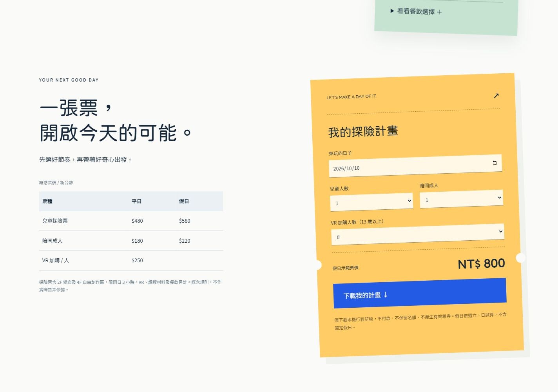558x392 pixels.
Task: Open the VR 加購人數 dropdown
Action: point(418,234)
